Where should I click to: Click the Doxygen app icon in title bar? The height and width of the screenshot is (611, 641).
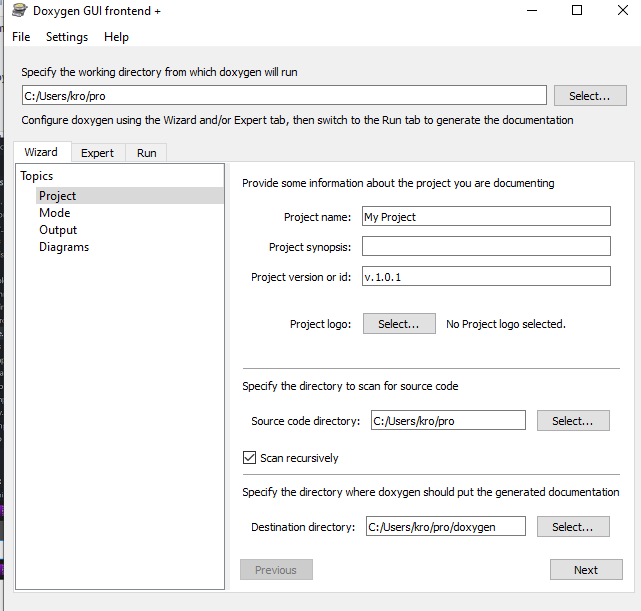click(x=18, y=10)
